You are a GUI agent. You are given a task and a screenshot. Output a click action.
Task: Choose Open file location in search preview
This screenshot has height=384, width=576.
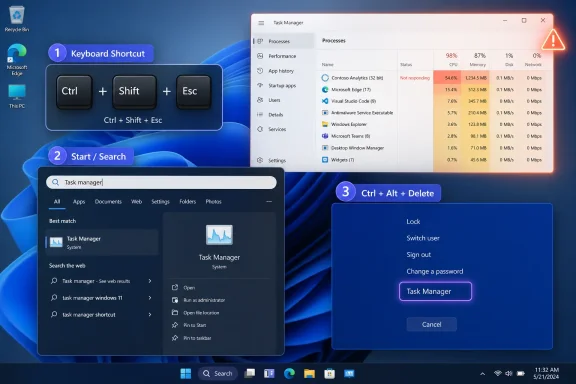click(x=196, y=313)
